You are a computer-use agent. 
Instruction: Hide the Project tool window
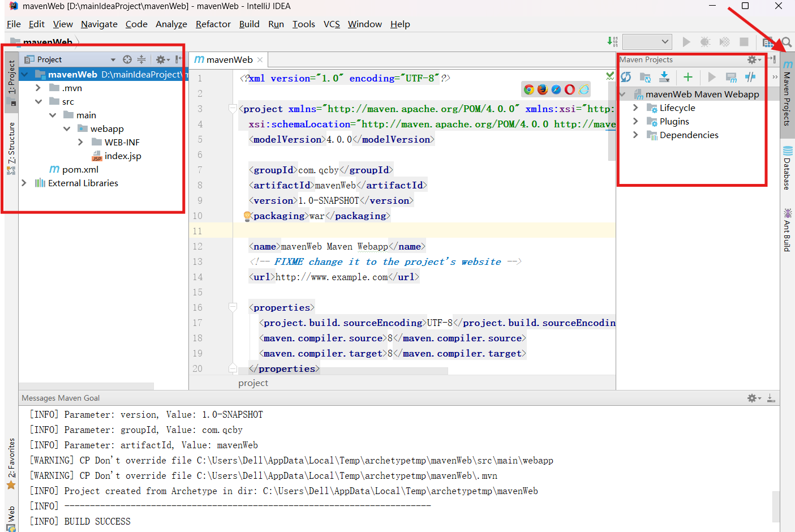179,59
